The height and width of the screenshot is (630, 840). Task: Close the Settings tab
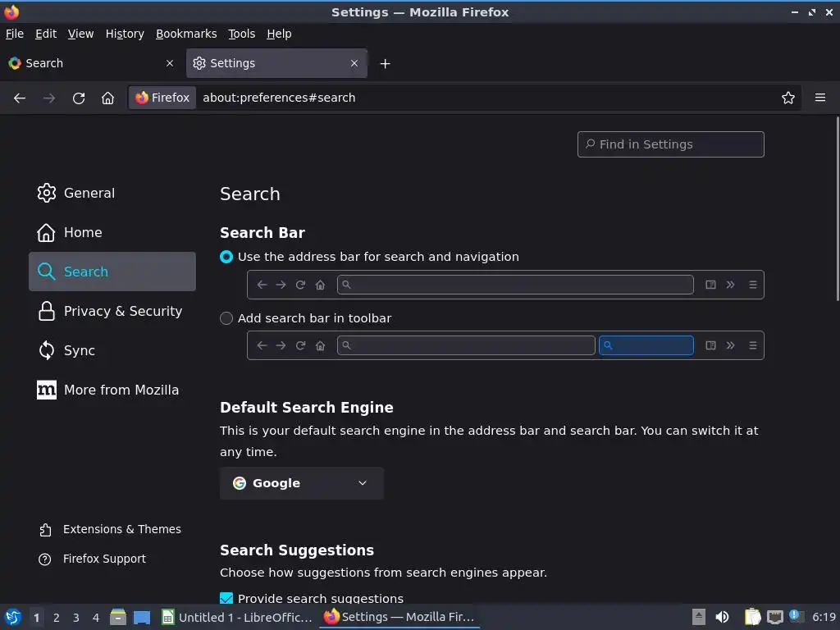tap(354, 63)
